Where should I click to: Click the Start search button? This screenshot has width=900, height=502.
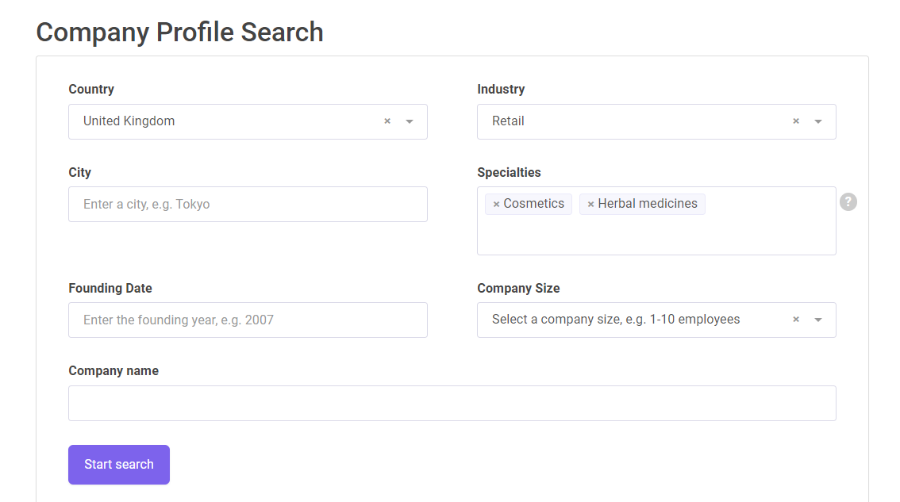click(x=119, y=465)
